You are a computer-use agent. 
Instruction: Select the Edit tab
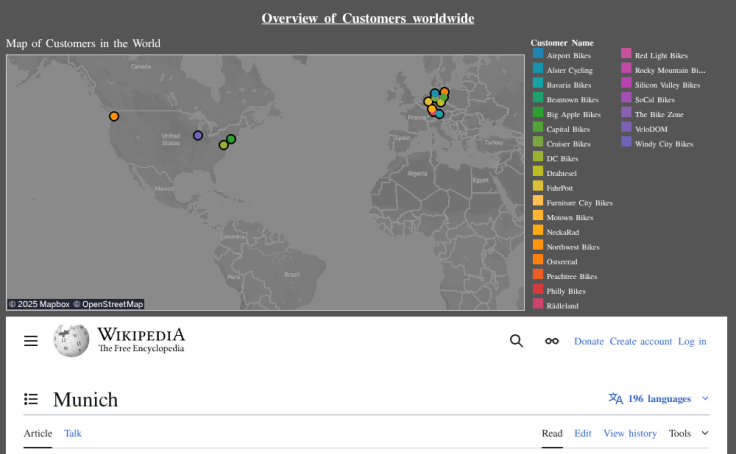[583, 433]
